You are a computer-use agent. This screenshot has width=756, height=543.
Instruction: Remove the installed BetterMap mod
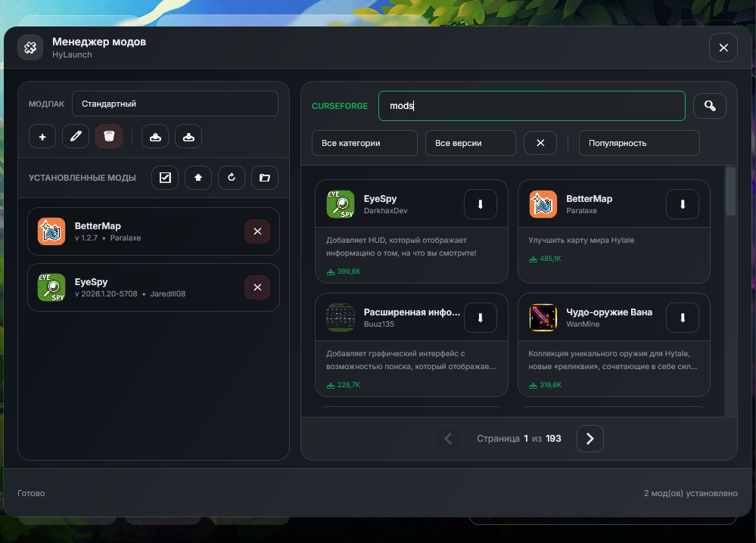click(x=257, y=231)
